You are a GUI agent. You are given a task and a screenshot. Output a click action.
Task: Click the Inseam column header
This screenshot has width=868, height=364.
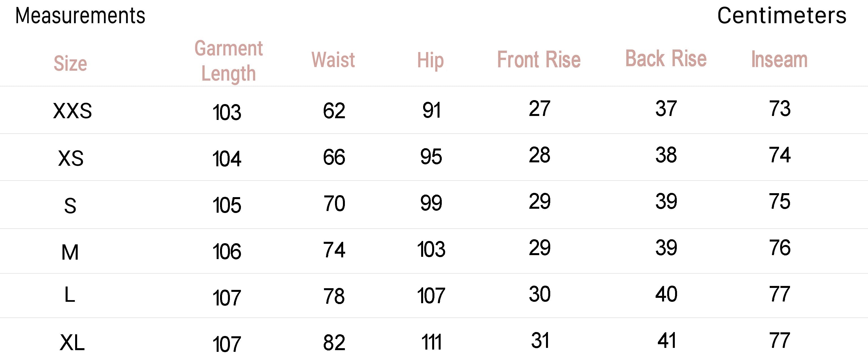779,60
